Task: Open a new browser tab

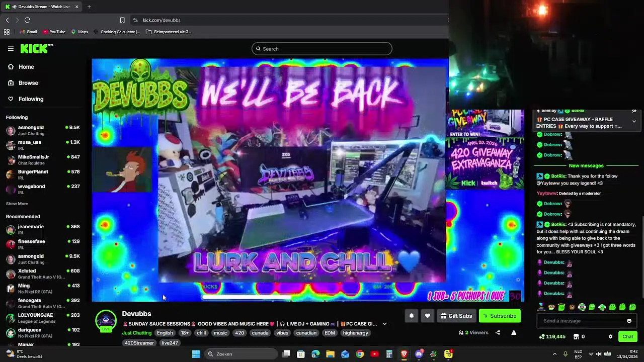Action: [x=89, y=7]
